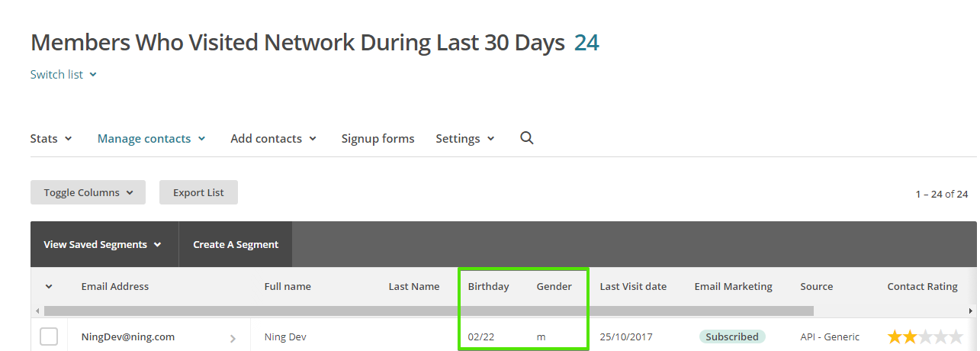The width and height of the screenshot is (980, 351).
Task: Click Create A Segment button
Action: [x=236, y=245]
